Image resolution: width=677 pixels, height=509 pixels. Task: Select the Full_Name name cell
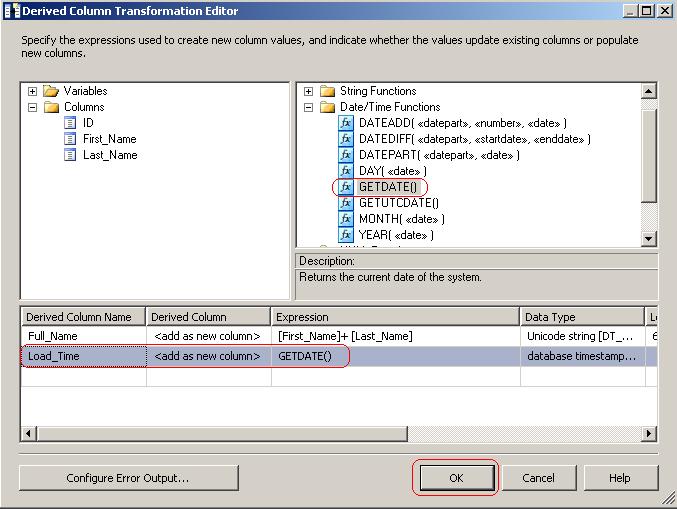(83, 336)
